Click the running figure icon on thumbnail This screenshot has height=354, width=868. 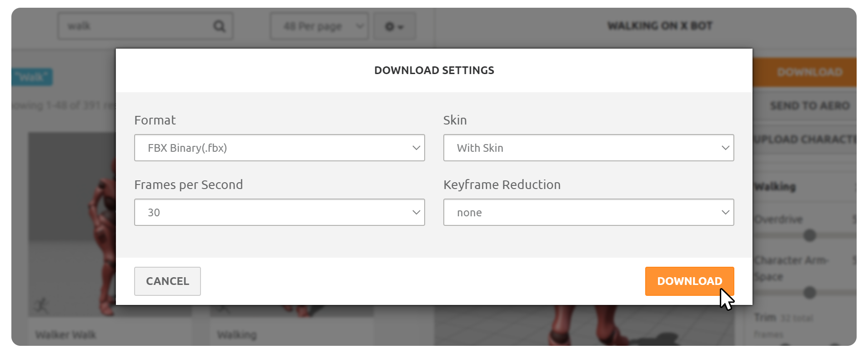[41, 305]
